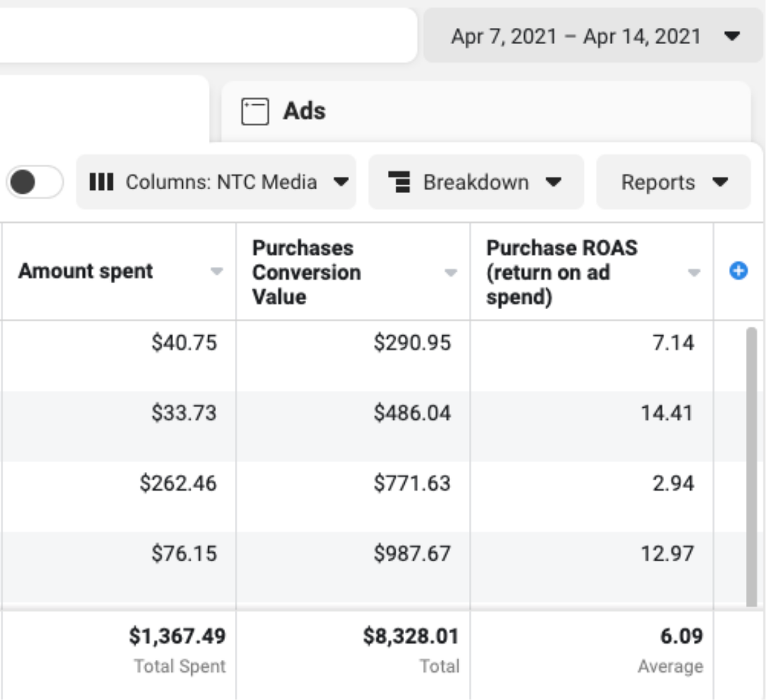Click the Purchases Conversion Value header text
Viewport: 766px width, 700px height.
(306, 272)
